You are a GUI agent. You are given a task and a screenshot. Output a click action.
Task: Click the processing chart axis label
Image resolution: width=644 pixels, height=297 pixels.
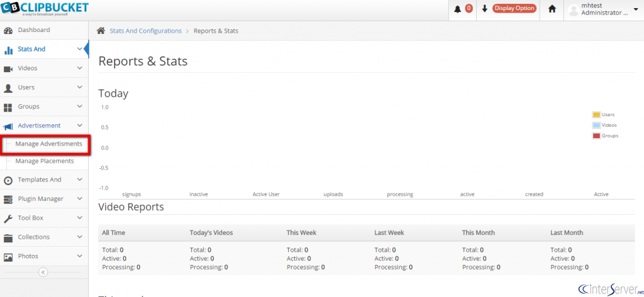400,195
